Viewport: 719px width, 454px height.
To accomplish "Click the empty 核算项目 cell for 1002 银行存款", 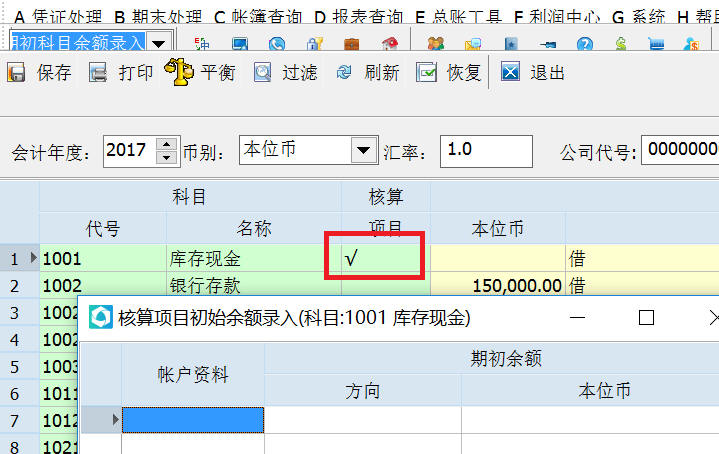I will coord(386,283).
